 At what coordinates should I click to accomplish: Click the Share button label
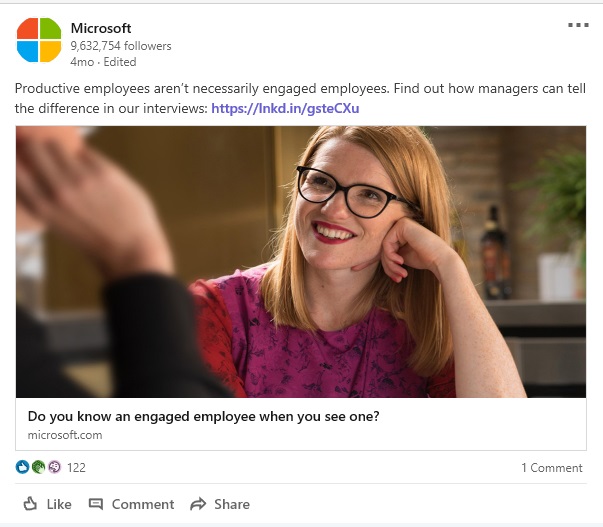tap(232, 504)
